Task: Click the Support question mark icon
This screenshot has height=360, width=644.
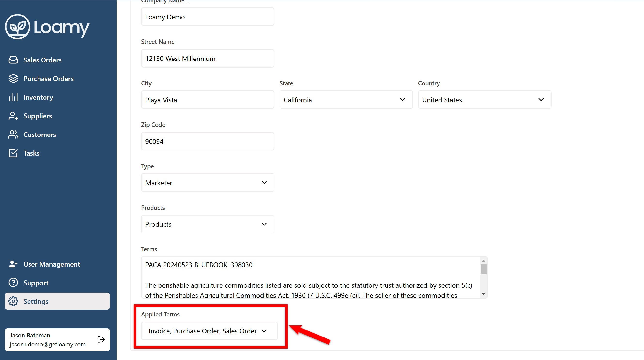Action: tap(13, 283)
